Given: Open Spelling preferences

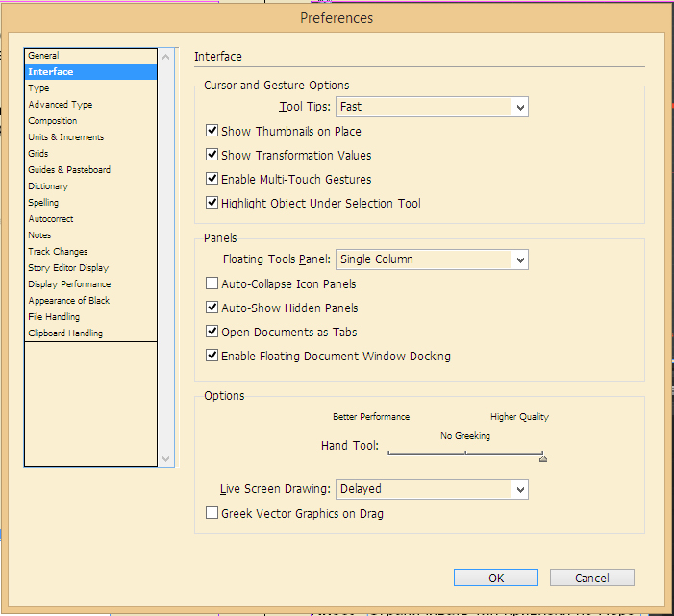Looking at the screenshot, I should pos(90,203).
